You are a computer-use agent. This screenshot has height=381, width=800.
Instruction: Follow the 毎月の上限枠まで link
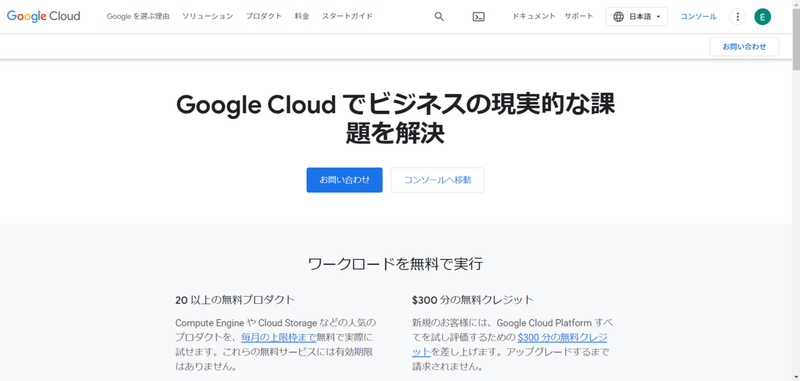click(x=279, y=337)
